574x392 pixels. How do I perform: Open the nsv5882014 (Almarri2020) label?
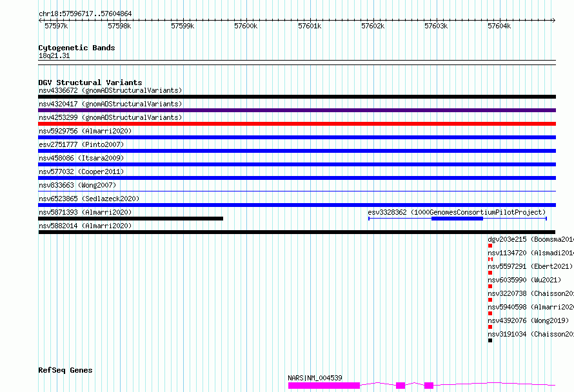(x=85, y=226)
